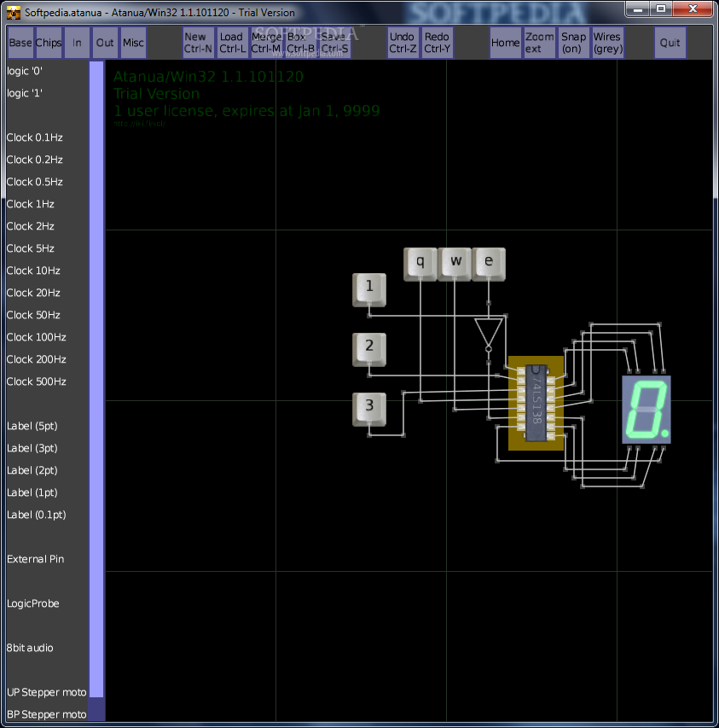This screenshot has height=728, width=719.
Task: Click the Quit button
Action: [x=670, y=43]
